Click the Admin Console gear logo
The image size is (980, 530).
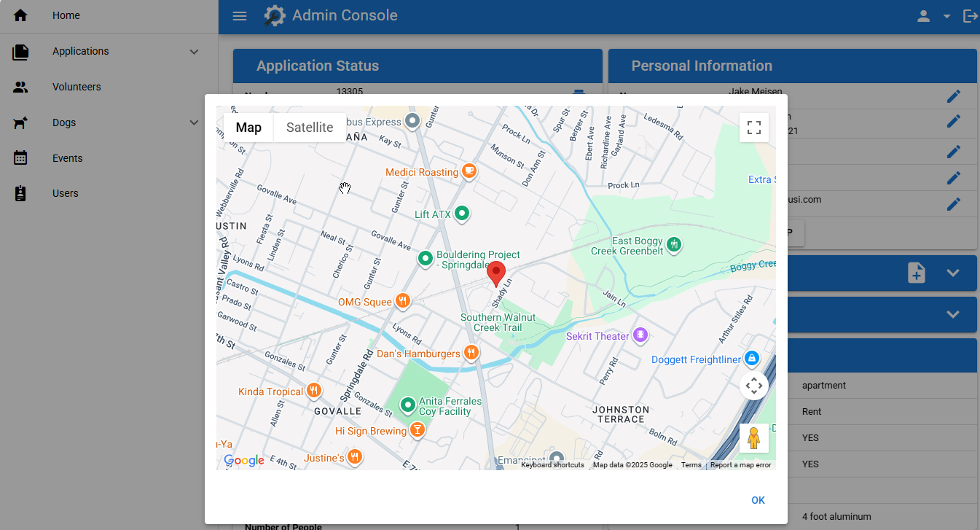coord(274,15)
